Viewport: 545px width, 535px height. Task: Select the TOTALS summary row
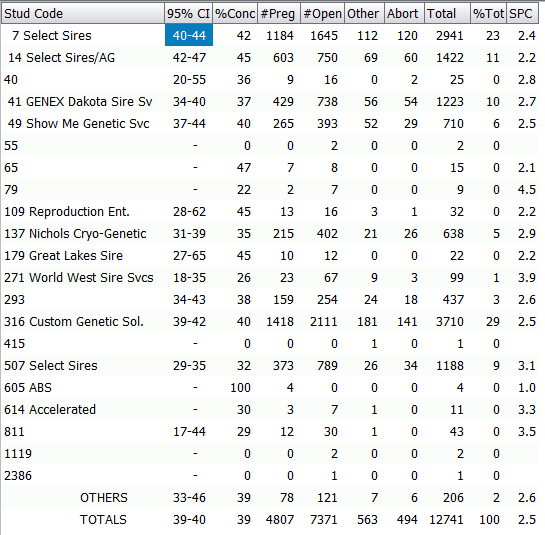tap(270, 519)
